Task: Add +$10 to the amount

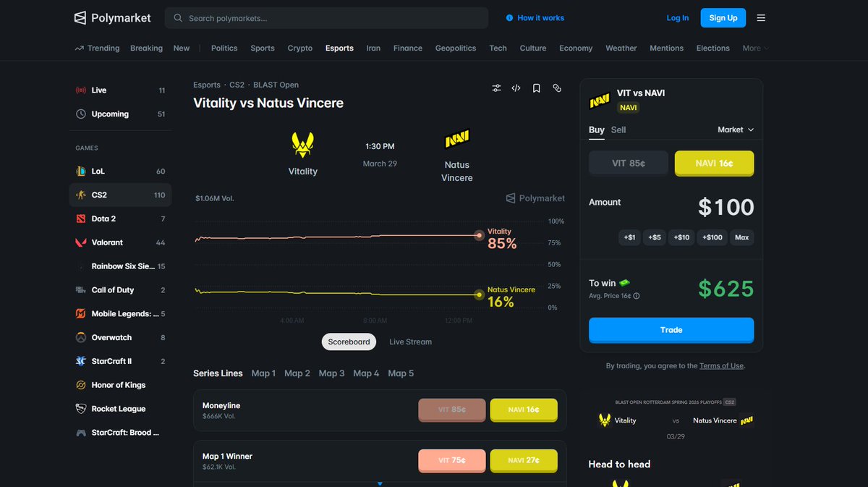Action: click(681, 237)
